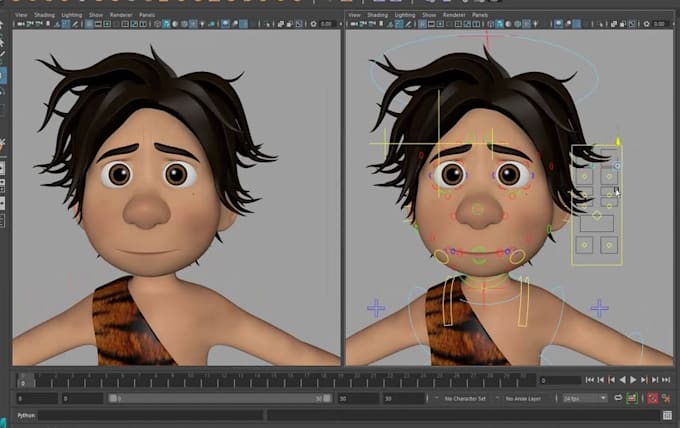Image resolution: width=680 pixels, height=428 pixels.
Task: Enable Smooth Shade All icon in left viewport
Action: (166, 24)
